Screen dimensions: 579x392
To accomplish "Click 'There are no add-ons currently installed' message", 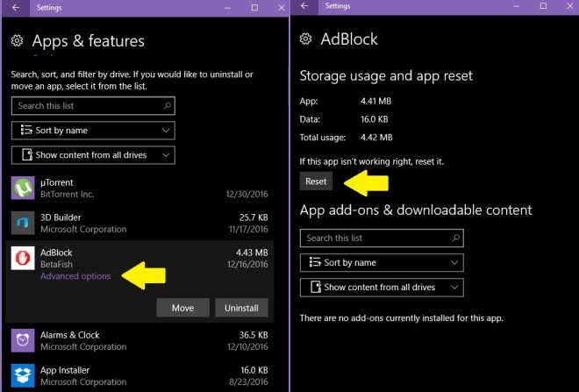I will pyautogui.click(x=402, y=318).
